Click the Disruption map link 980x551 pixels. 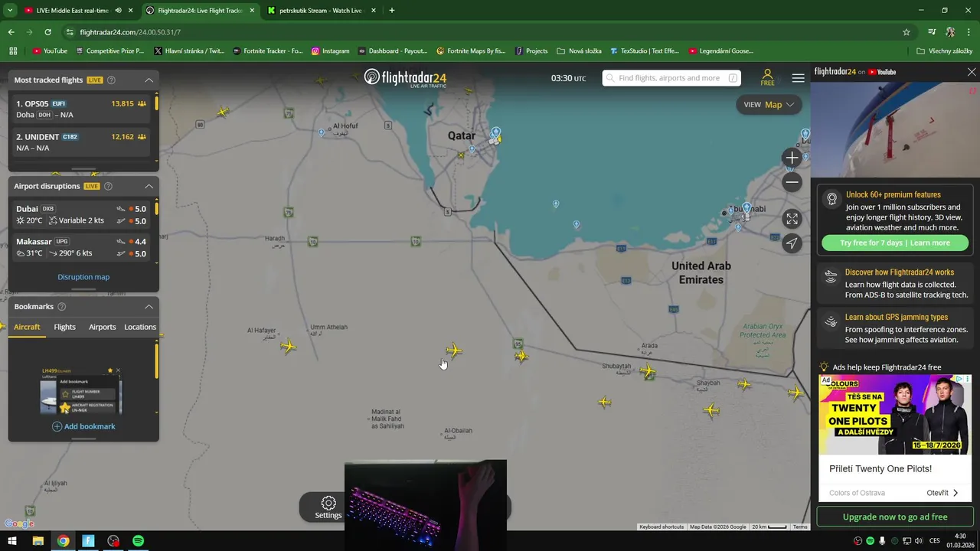point(83,277)
